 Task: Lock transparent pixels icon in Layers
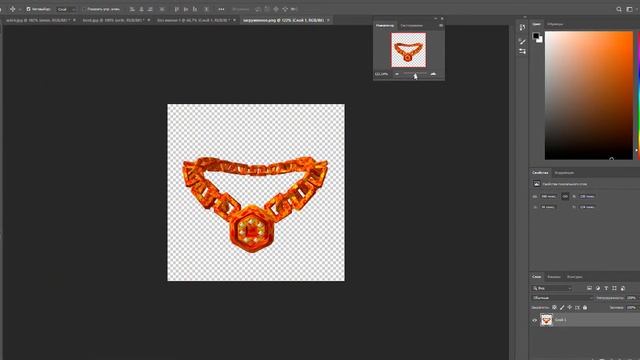point(554,307)
